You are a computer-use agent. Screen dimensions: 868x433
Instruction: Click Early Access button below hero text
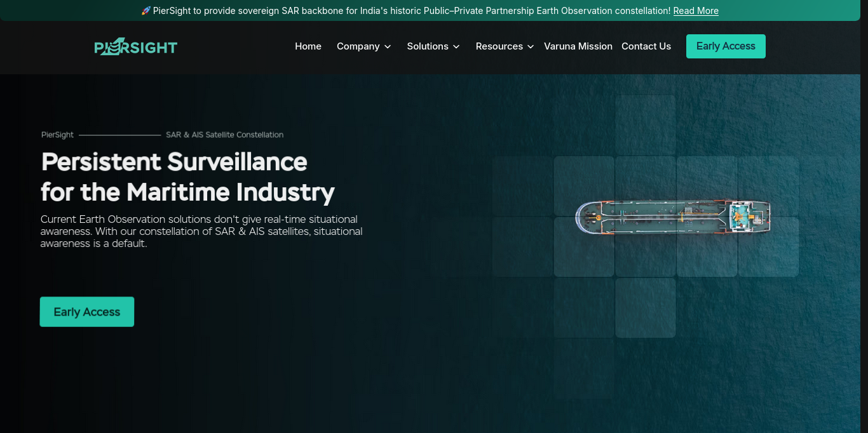point(87,312)
